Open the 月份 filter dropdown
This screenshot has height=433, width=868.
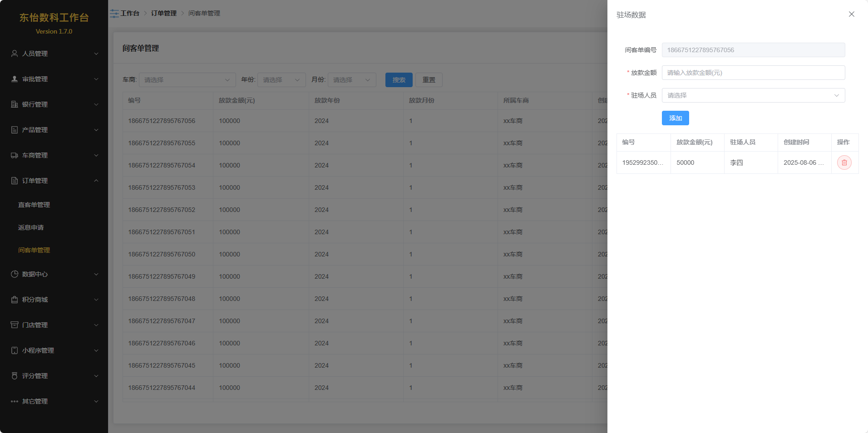(x=352, y=80)
